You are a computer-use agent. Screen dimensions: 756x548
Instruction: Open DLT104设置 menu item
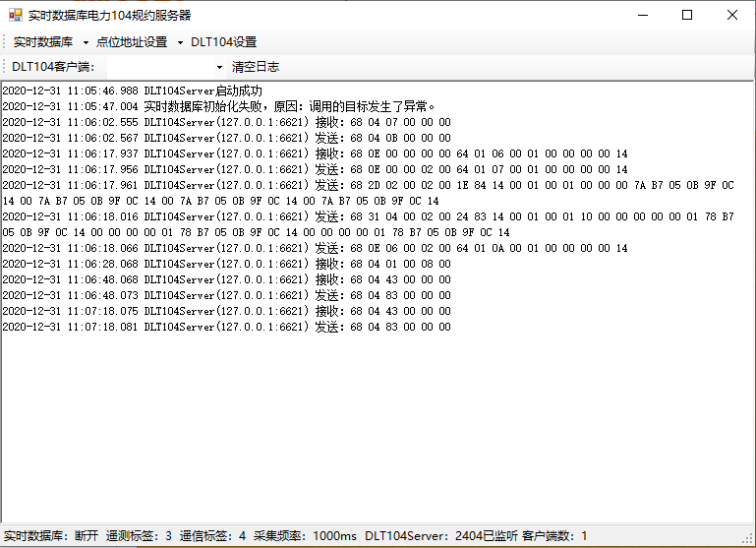(x=224, y=42)
